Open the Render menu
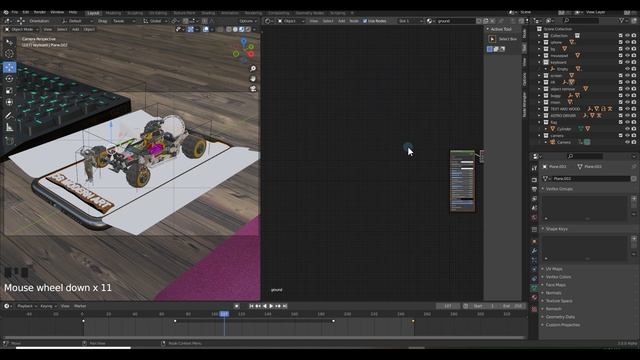The width and height of the screenshot is (640, 360). pyautogui.click(x=40, y=12)
